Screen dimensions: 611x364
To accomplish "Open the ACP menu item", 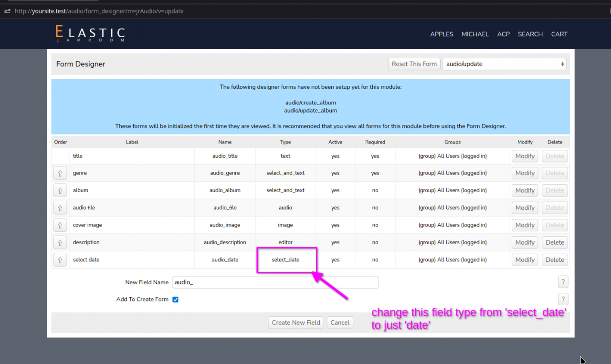I will (503, 34).
